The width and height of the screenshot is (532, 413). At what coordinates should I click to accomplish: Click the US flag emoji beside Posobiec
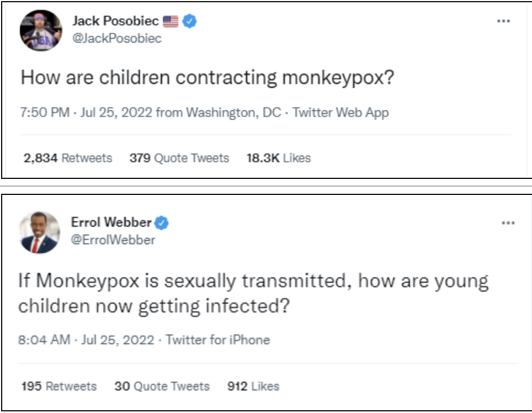[x=171, y=22]
